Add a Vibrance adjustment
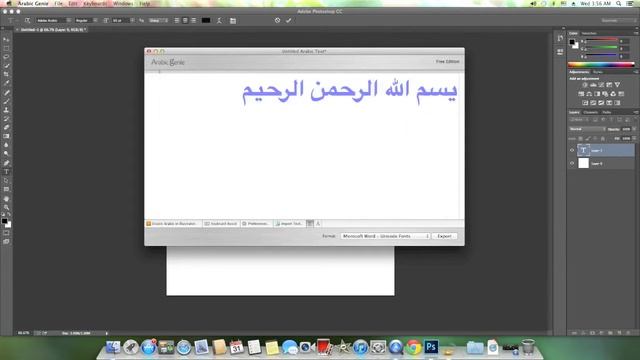The image size is (640, 360). point(617,85)
